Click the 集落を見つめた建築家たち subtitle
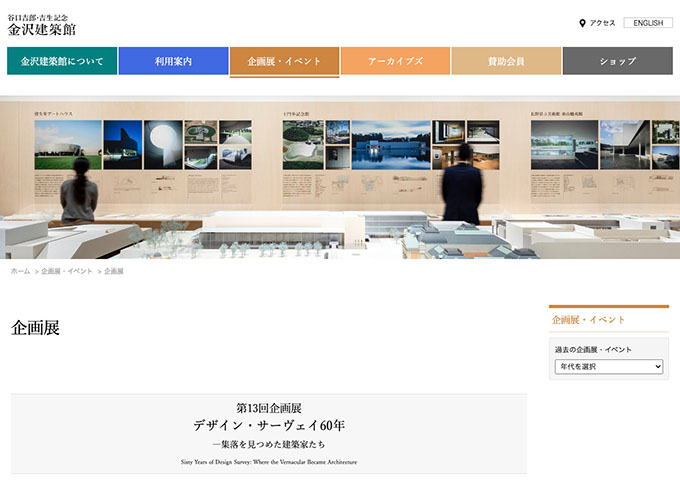Viewport: 680px width, 480px height. 269,444
